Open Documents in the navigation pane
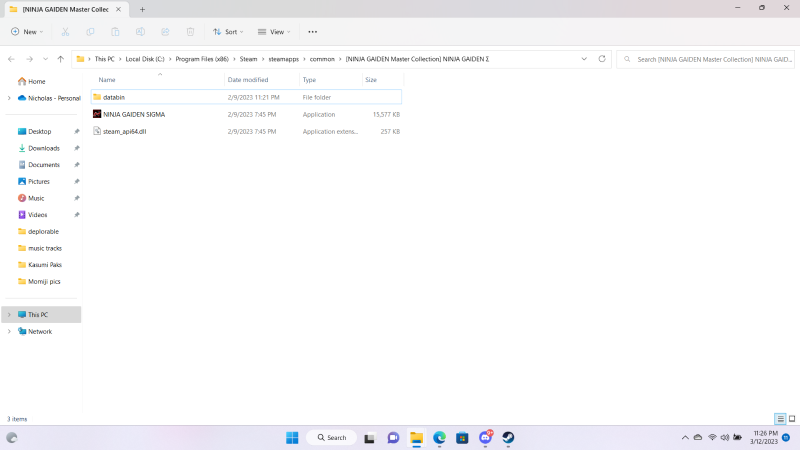800x450 pixels. coord(42,165)
